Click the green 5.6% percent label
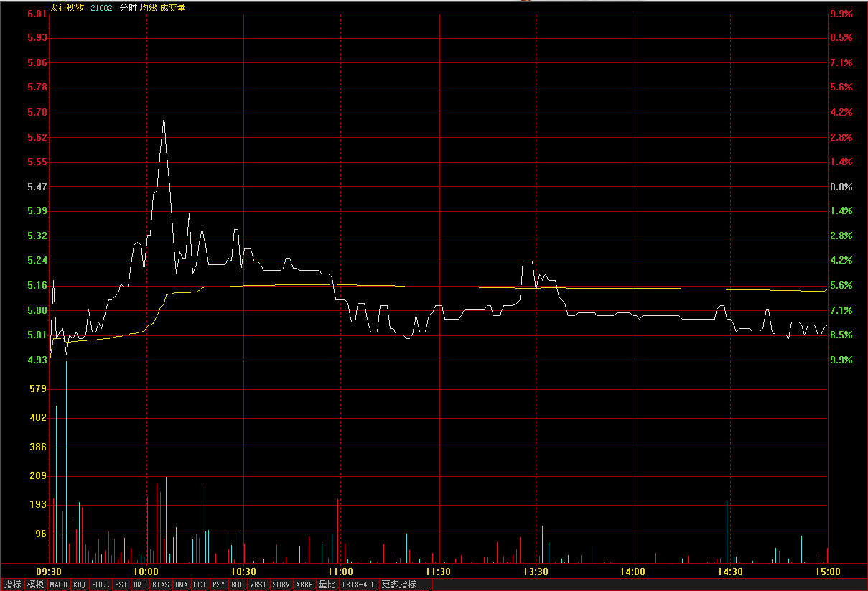 coord(841,285)
